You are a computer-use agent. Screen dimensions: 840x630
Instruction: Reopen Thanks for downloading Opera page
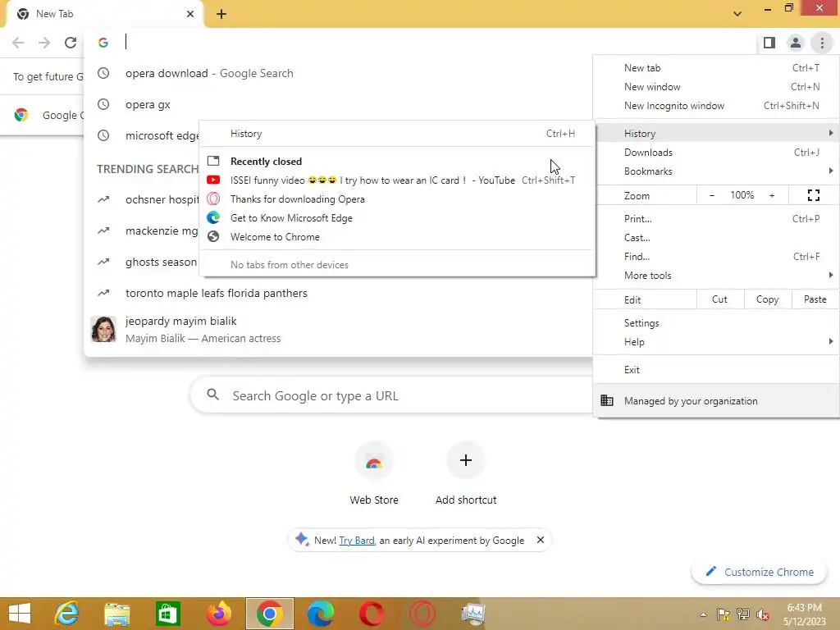[397, 199]
